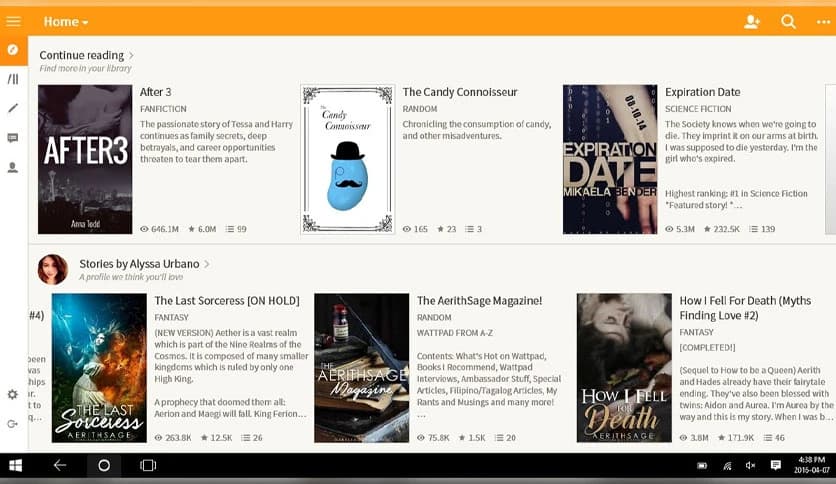Open the network tray icon
Screen dimensions: 836x484
click(727, 466)
